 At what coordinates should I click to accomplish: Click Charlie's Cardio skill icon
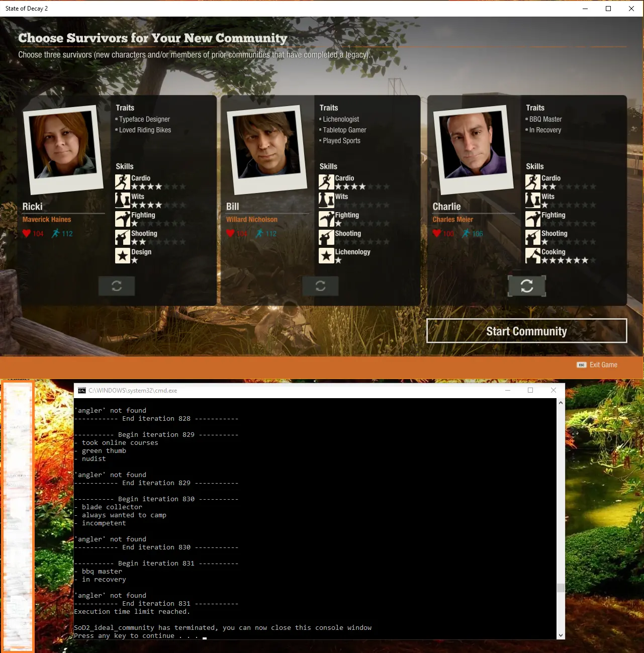533,182
